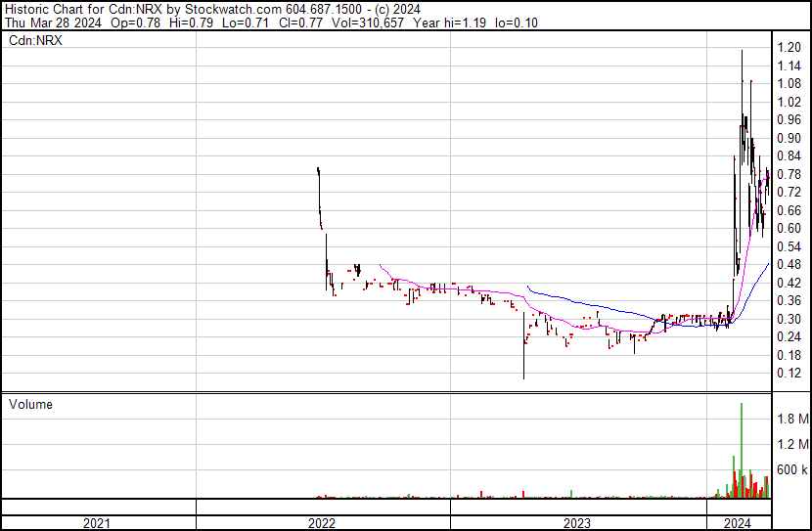Viewport: 812px width, 531px height.
Task: Click the 0.30 price axis label
Action: point(789,319)
